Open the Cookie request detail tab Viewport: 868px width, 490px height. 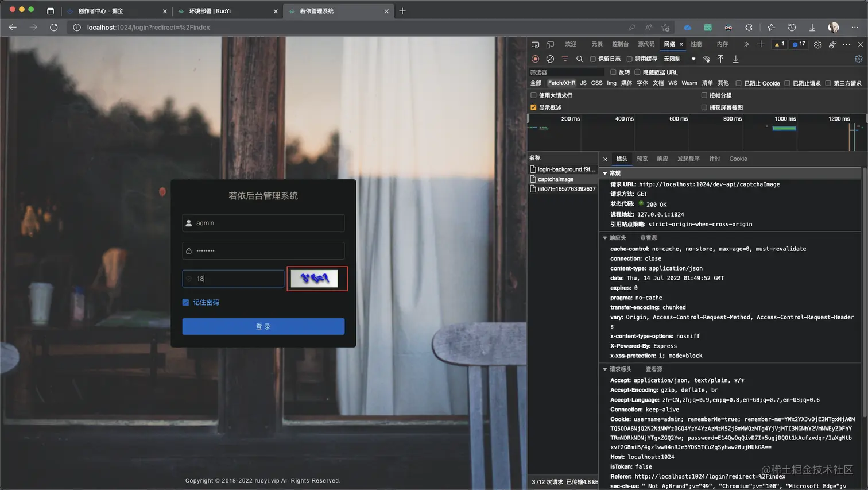738,159
